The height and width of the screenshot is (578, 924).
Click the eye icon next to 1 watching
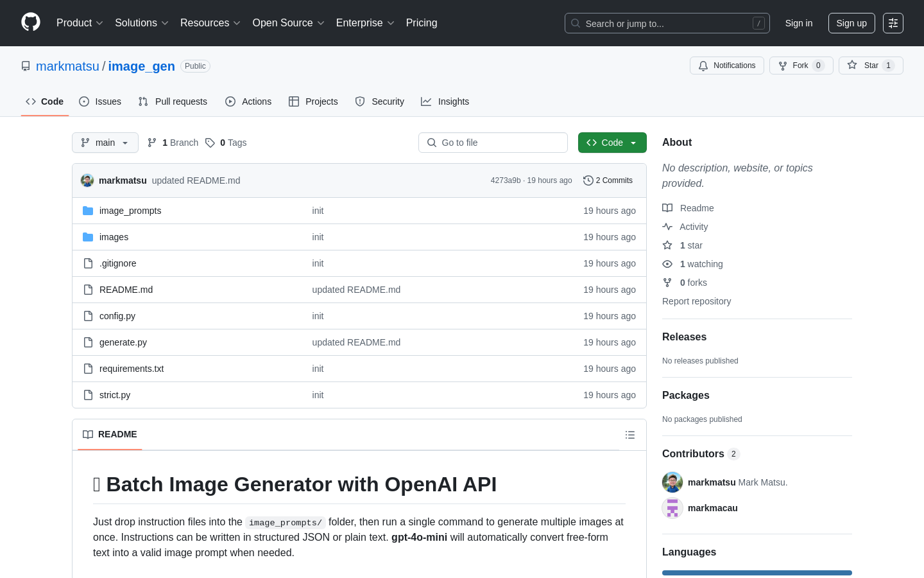coord(667,264)
